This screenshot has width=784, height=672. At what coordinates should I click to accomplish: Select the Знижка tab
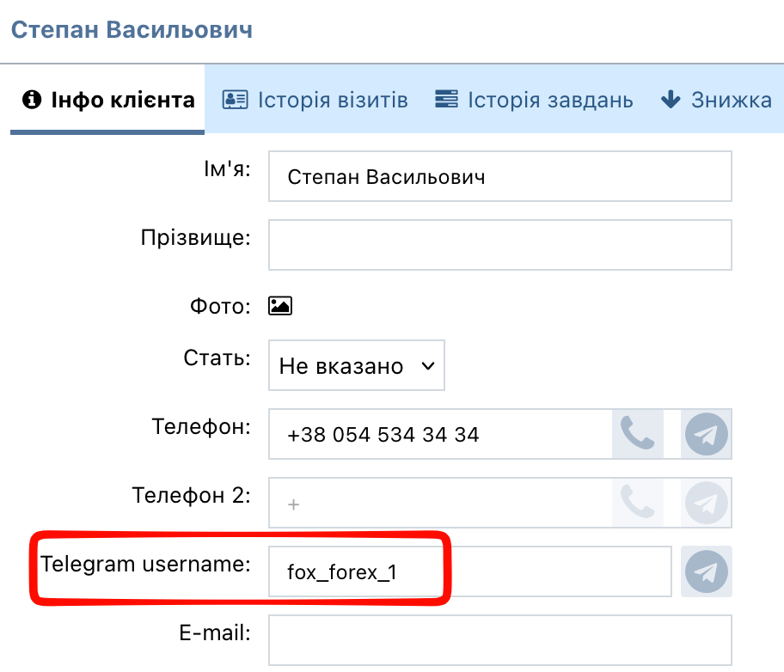click(730, 101)
